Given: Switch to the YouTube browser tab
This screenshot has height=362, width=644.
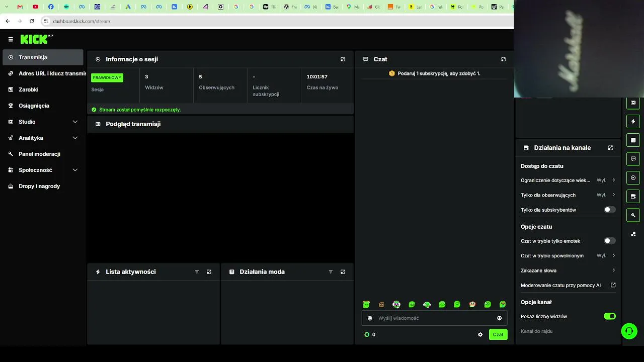Looking at the screenshot, I should [35, 7].
